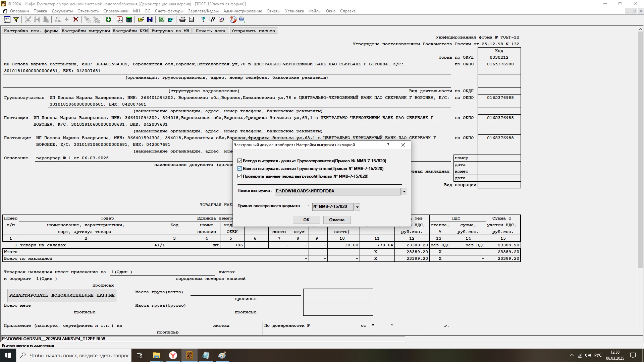The height and width of the screenshot is (362, 644).
Task: Export to Word via W icon
Action: click(170, 20)
